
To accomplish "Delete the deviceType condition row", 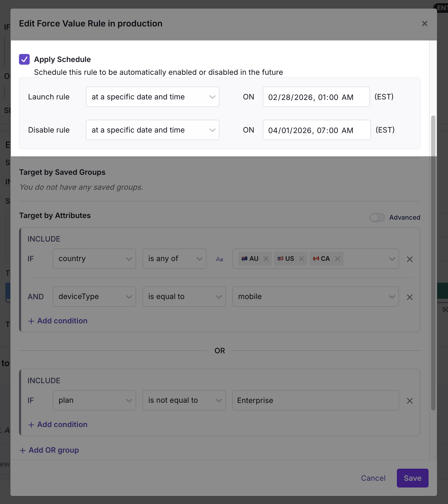I will 410,297.
